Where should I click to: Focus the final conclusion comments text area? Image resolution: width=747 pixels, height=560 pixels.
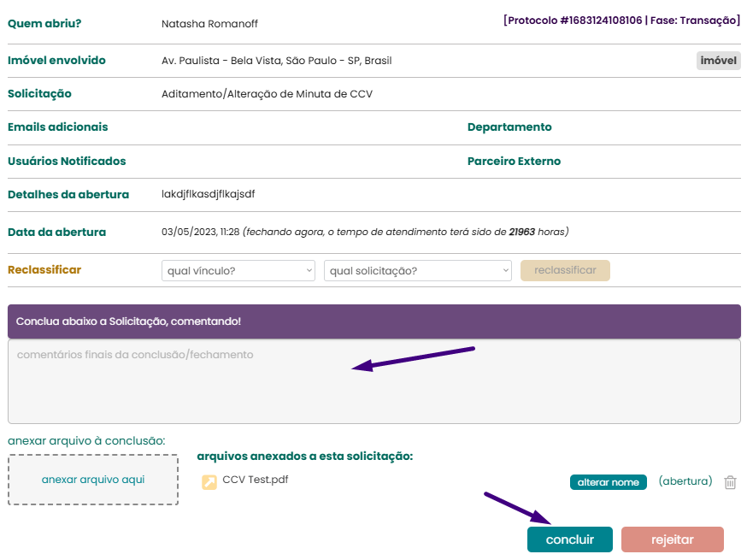coord(373,381)
